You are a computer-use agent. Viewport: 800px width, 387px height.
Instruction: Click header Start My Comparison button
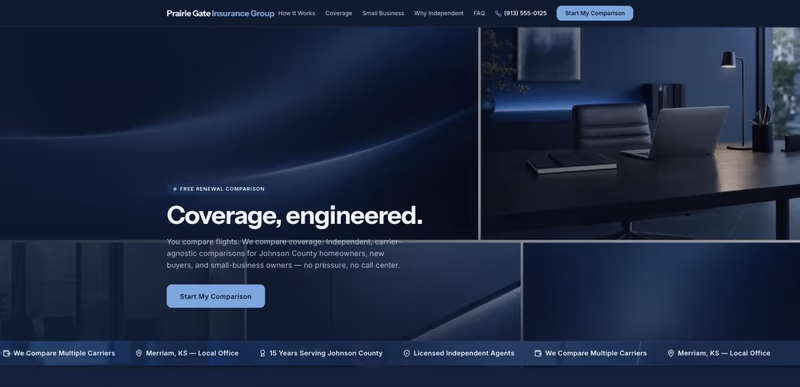(595, 13)
